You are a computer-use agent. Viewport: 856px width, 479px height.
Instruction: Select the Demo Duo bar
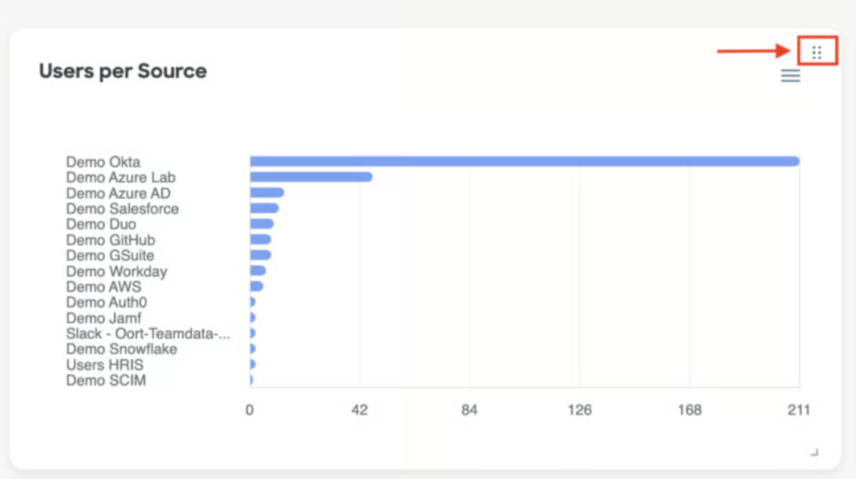[261, 224]
